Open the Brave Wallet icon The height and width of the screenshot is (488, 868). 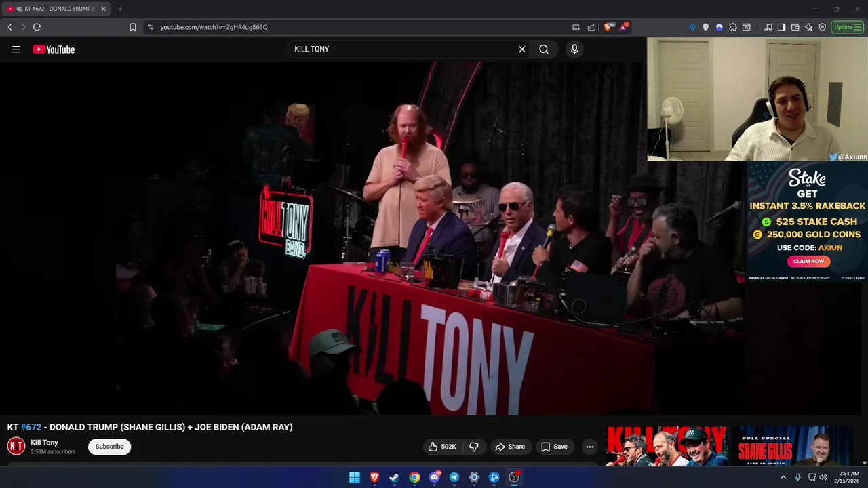tap(795, 27)
